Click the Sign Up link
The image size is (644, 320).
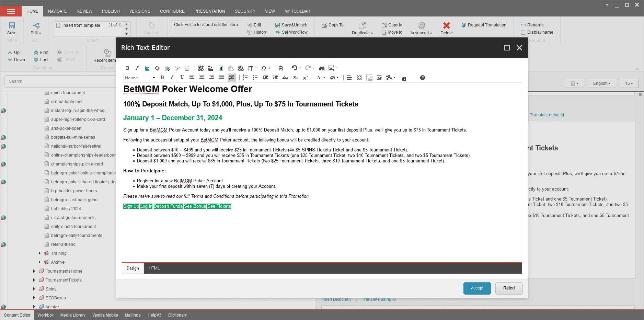coord(131,206)
